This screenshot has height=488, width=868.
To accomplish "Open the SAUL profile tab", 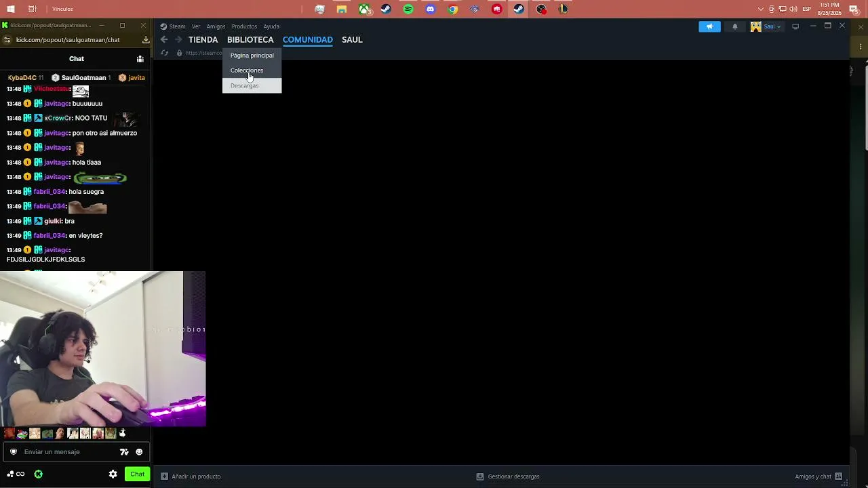I will [x=352, y=40].
